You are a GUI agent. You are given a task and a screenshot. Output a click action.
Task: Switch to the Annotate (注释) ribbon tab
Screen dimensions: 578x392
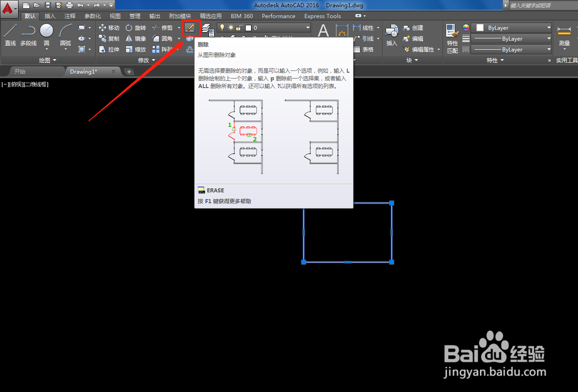(70, 16)
